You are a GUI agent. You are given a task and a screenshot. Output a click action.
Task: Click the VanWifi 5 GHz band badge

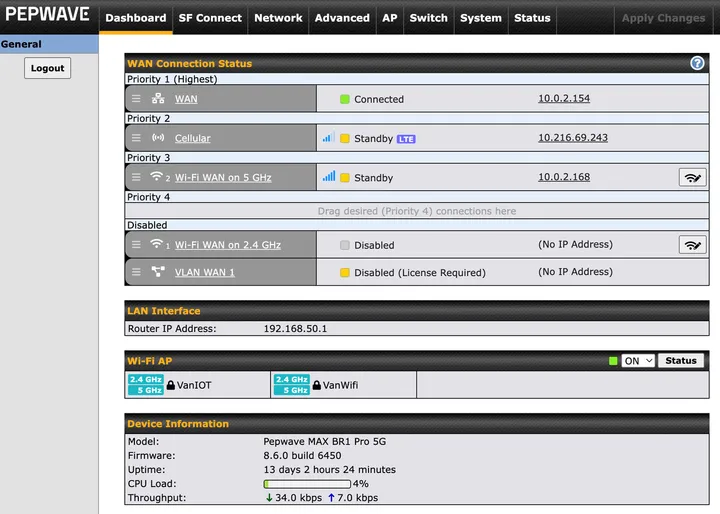coord(292,390)
